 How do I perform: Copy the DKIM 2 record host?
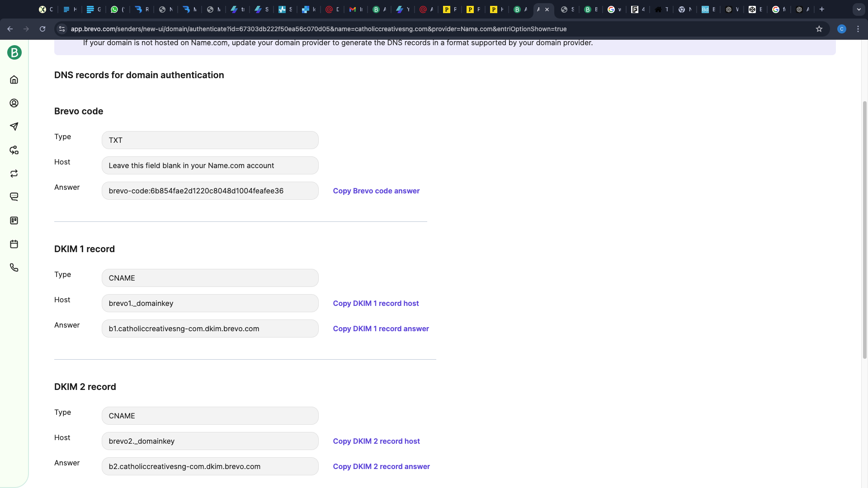click(x=376, y=441)
